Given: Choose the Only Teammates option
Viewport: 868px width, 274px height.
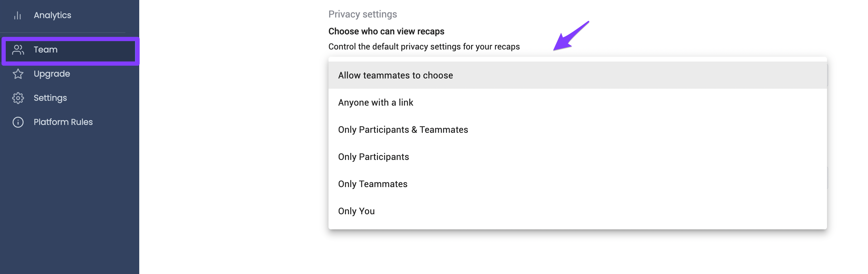Looking at the screenshot, I should pos(577,184).
